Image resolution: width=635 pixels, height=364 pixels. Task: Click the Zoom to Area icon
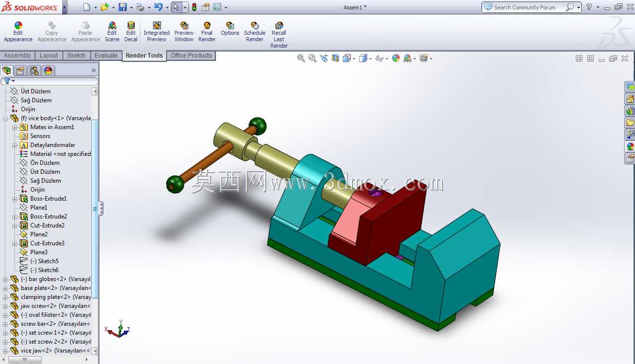click(x=312, y=58)
